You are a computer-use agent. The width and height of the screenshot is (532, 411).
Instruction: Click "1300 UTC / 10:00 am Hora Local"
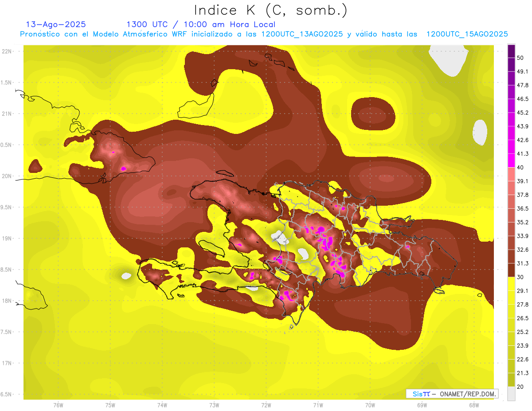pyautogui.click(x=201, y=24)
